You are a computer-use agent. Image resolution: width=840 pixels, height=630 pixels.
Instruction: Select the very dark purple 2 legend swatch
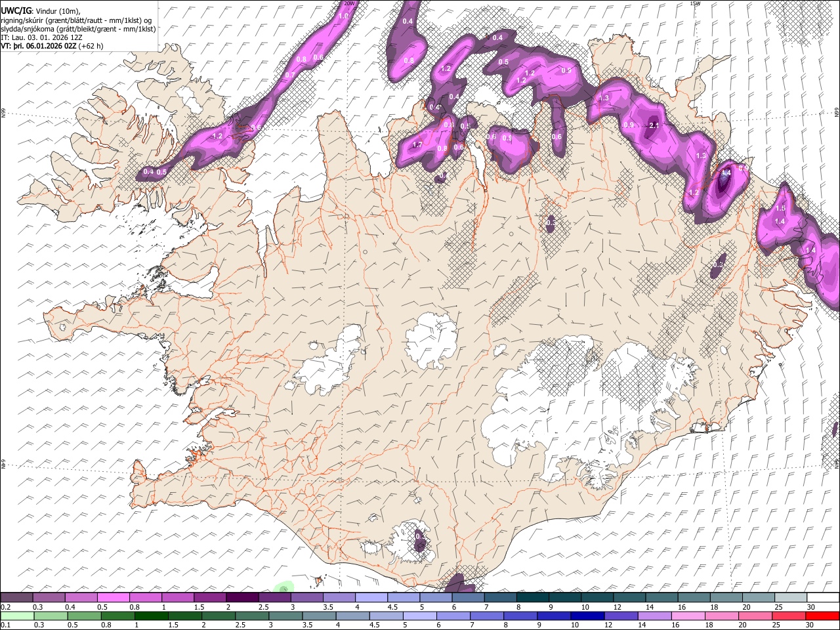point(242,597)
